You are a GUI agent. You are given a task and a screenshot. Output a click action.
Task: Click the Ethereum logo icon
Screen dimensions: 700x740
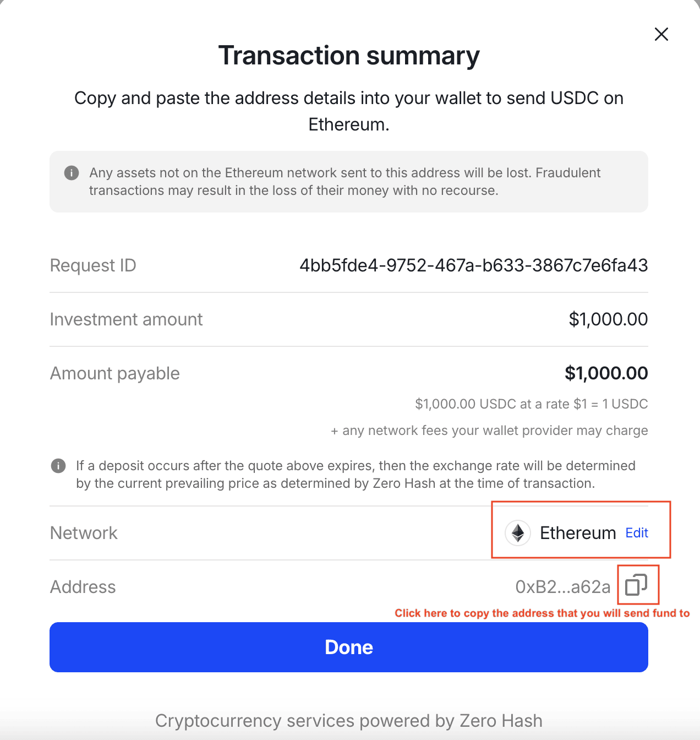coord(518,533)
